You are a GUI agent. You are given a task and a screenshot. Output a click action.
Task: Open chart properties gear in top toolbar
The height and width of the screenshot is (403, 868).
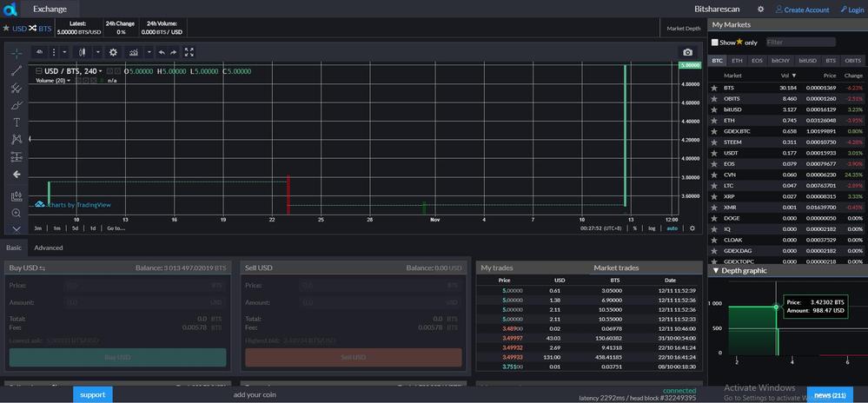point(113,52)
